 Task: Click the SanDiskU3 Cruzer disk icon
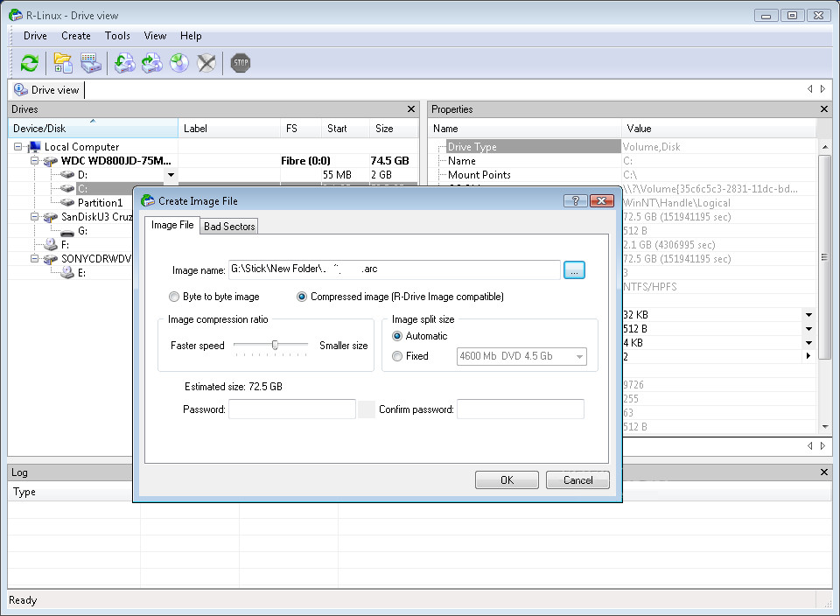click(51, 217)
